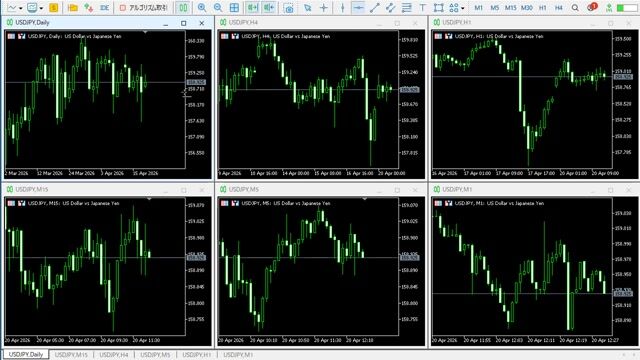The height and width of the screenshot is (360, 640).
Task: Click the chart shift triangle on M15 chart
Action: pyautogui.click(x=149, y=199)
